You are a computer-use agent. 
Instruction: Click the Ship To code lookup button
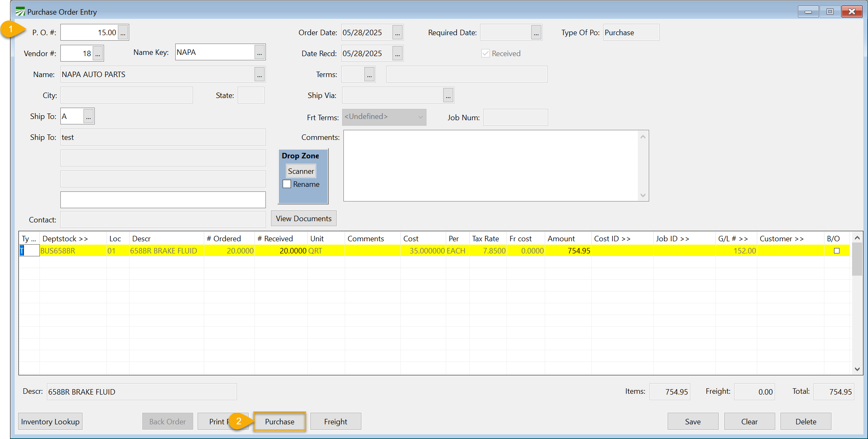88,116
